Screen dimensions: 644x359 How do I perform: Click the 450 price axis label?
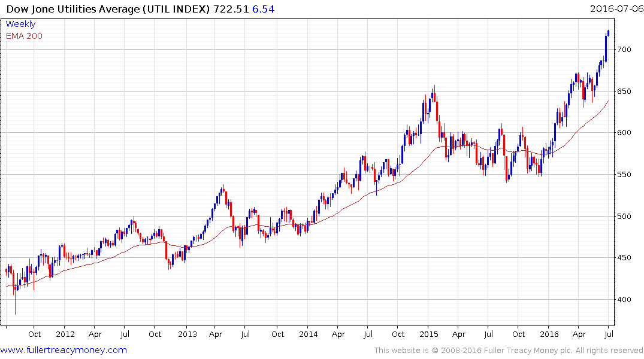click(x=624, y=258)
